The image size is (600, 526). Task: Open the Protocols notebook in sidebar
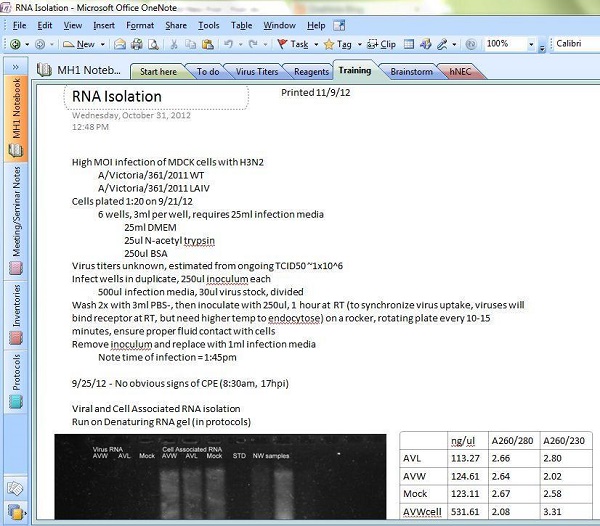click(16, 381)
